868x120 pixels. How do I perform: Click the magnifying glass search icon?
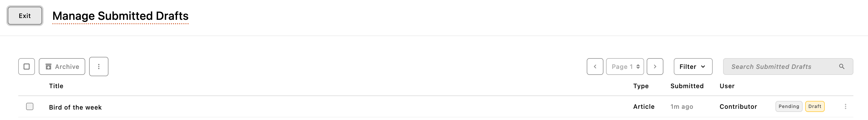coord(841,67)
